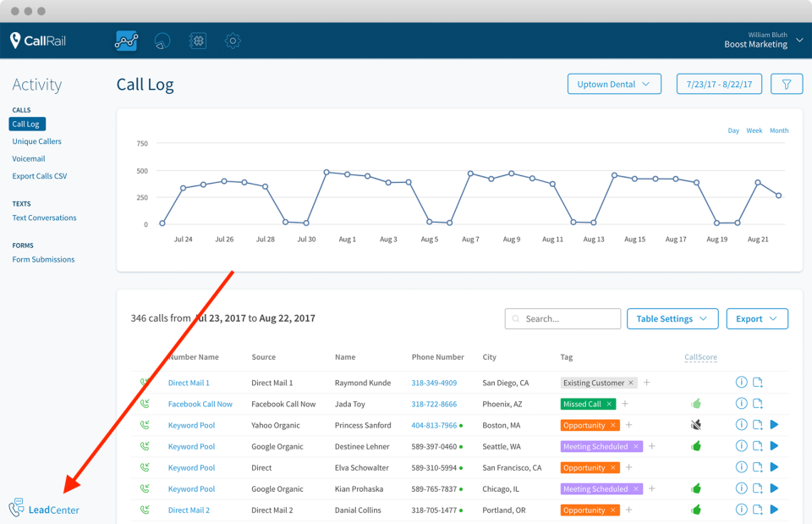812x524 pixels.
Task: Toggle thumbs-up score for Danial Collins
Action: pos(696,510)
